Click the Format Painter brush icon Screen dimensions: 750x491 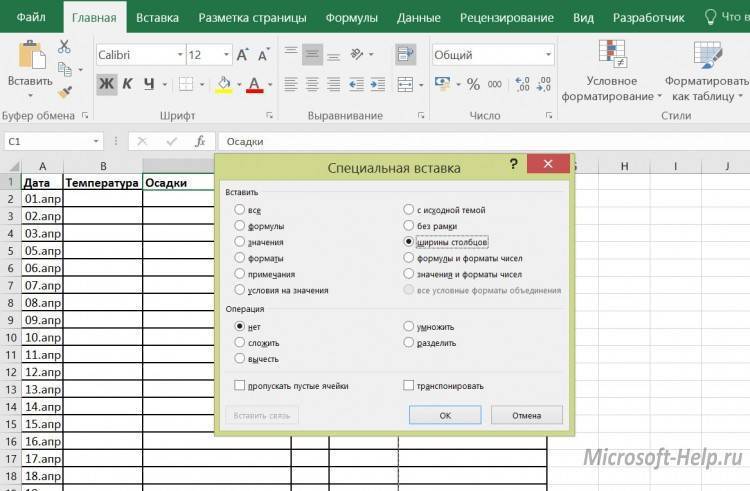pyautogui.click(x=65, y=91)
